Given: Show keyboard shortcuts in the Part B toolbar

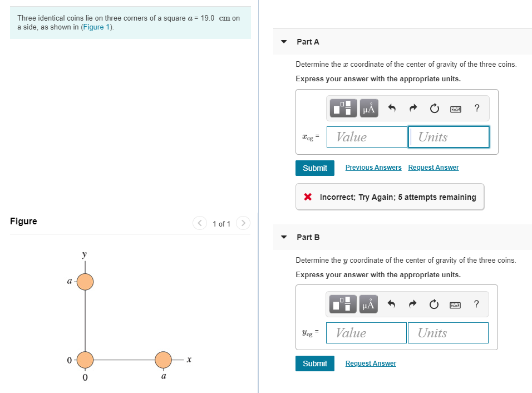Looking at the screenshot, I should [x=455, y=304].
